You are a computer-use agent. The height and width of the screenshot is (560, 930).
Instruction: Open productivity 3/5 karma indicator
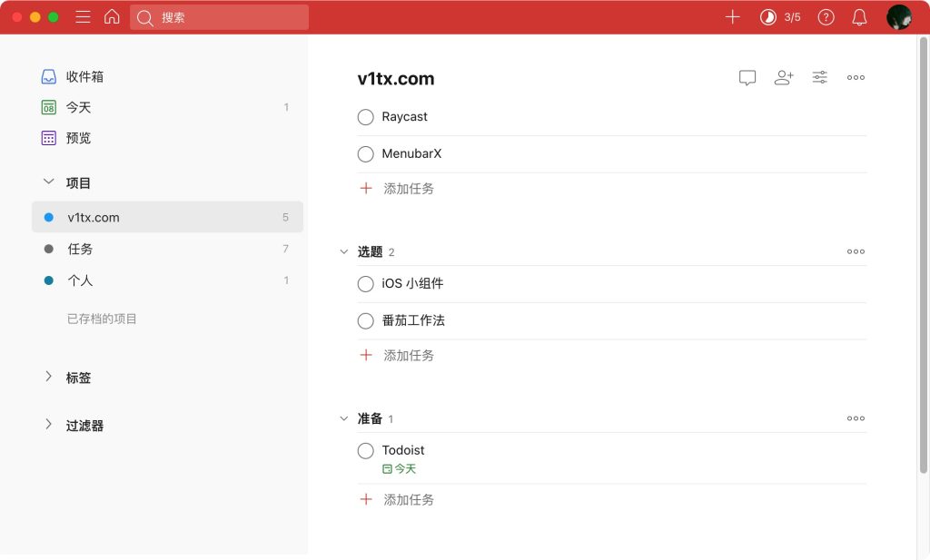coord(780,17)
